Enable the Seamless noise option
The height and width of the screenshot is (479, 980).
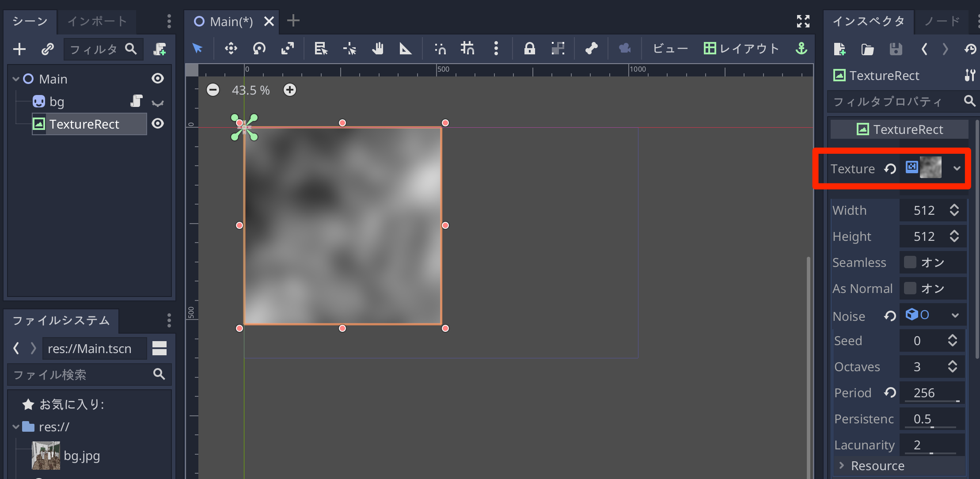[x=910, y=262]
